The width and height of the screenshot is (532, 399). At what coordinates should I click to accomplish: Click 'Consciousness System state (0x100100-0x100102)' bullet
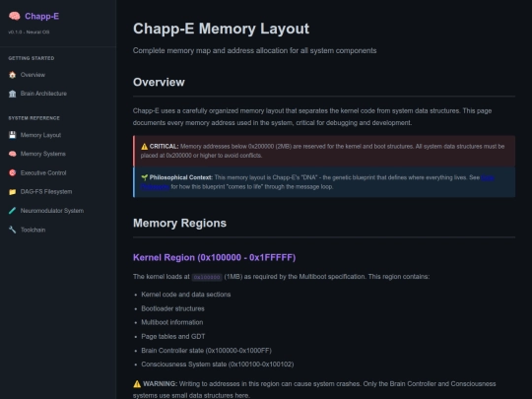218,365
